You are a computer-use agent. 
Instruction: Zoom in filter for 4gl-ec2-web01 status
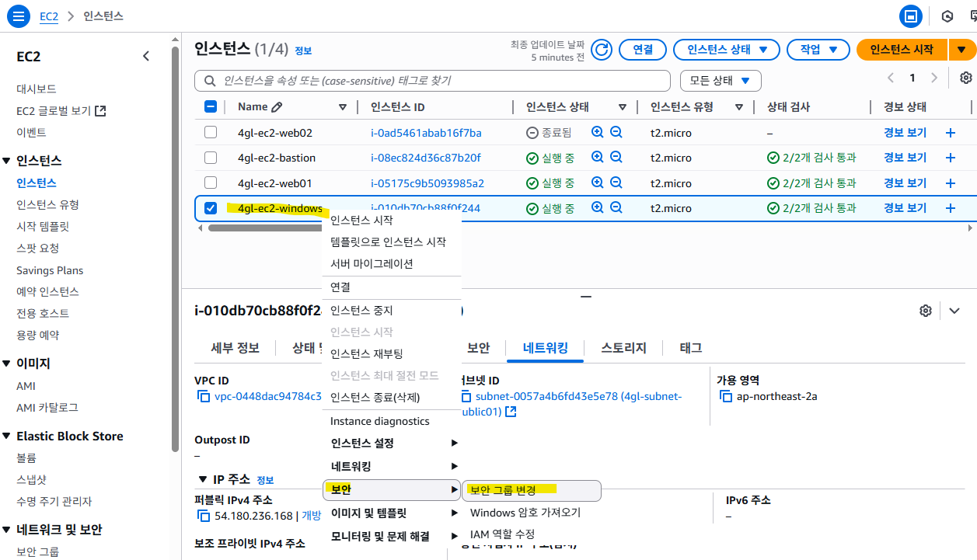point(598,183)
